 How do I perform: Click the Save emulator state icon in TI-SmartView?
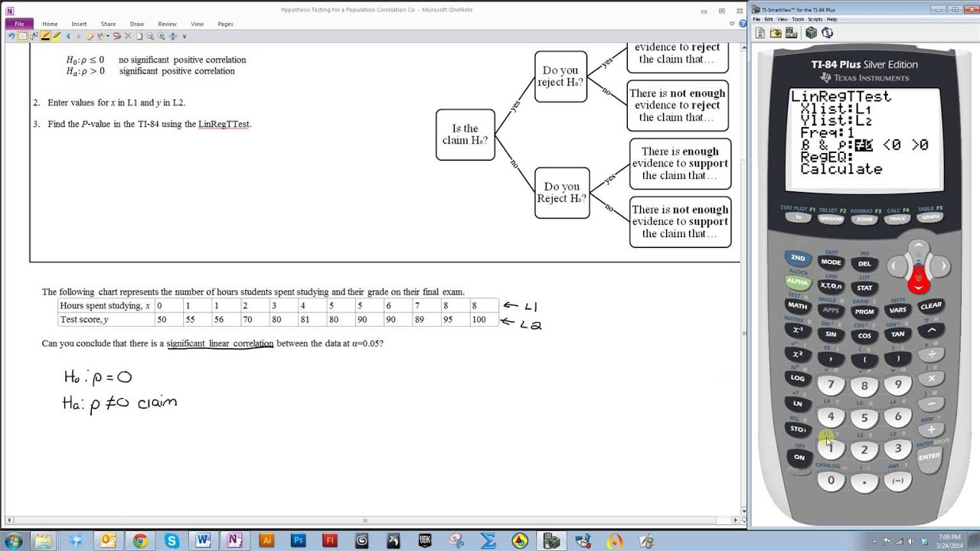click(x=791, y=33)
